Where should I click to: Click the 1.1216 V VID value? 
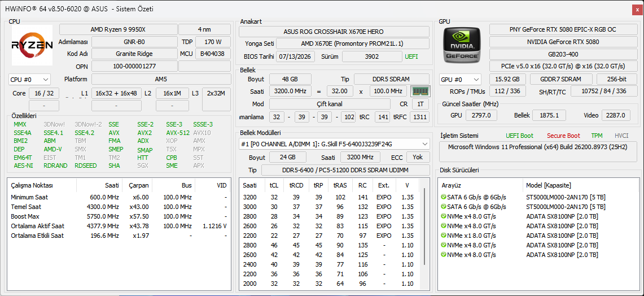coord(215,226)
